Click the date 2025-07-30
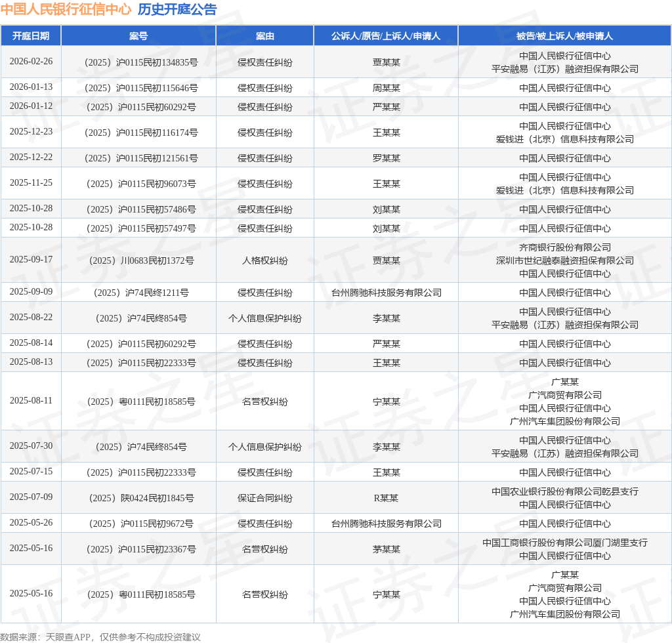672x643 pixels. 31,446
